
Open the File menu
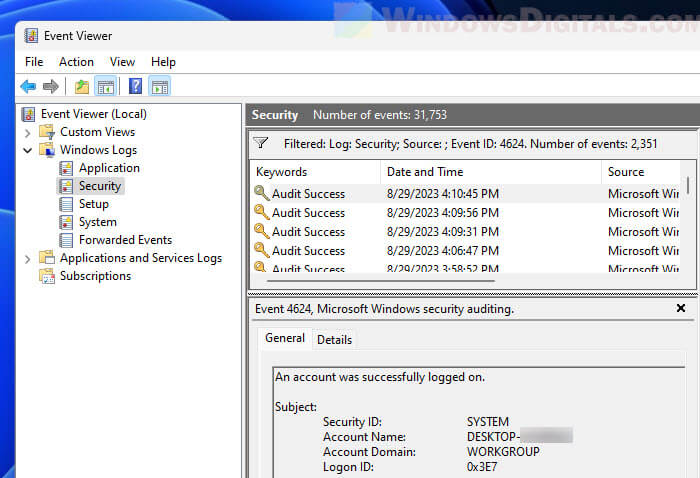pyautogui.click(x=34, y=62)
